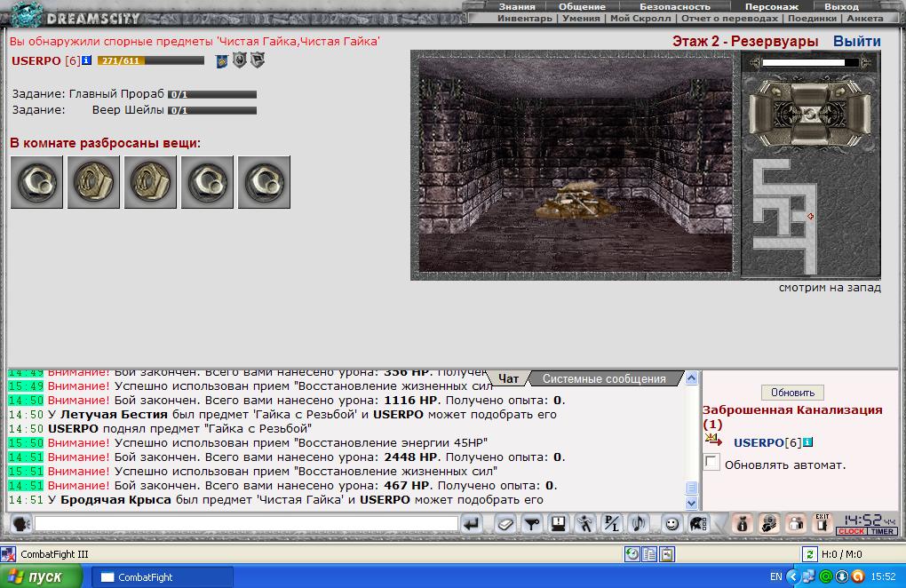Pick up the rightmost nut item in the room
Viewport: 906px width, 588px height.
click(264, 182)
